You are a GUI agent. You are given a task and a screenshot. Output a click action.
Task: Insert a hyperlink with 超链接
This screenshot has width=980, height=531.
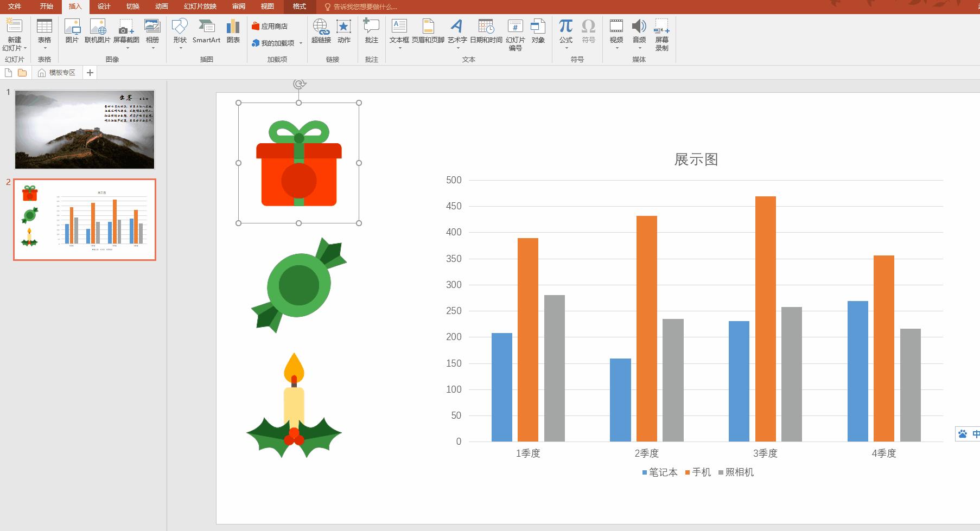(321, 31)
